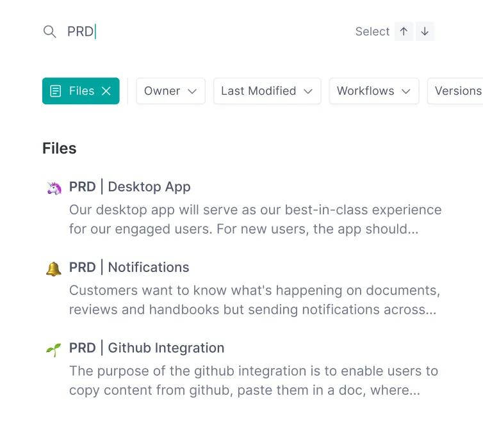483x448 pixels.
Task: Click the Notifications description snippet
Action: (254, 300)
